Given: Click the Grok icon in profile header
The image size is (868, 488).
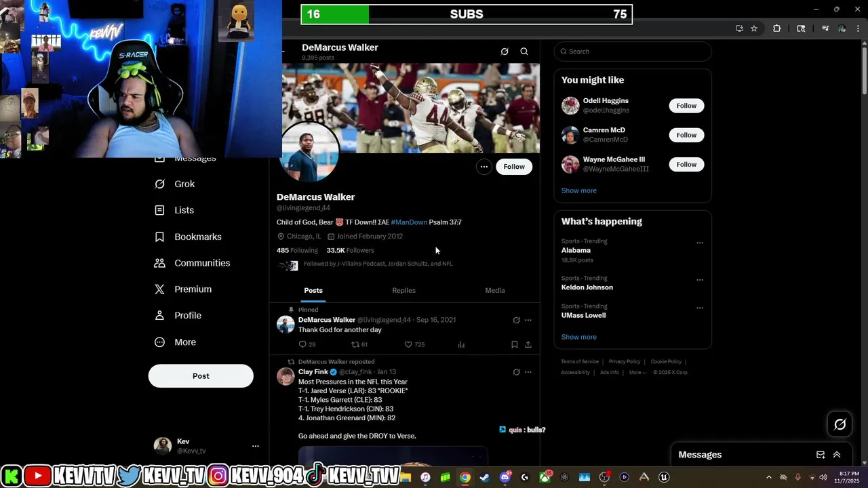Looking at the screenshot, I should click(505, 52).
